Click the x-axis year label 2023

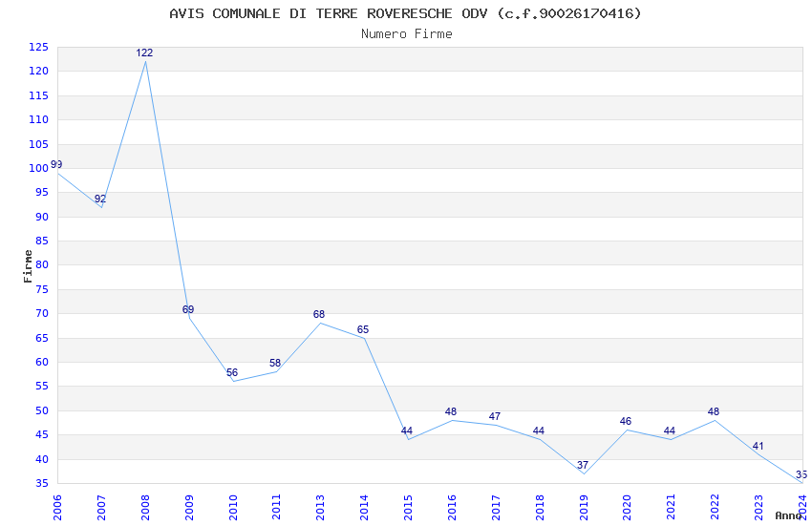[759, 508]
